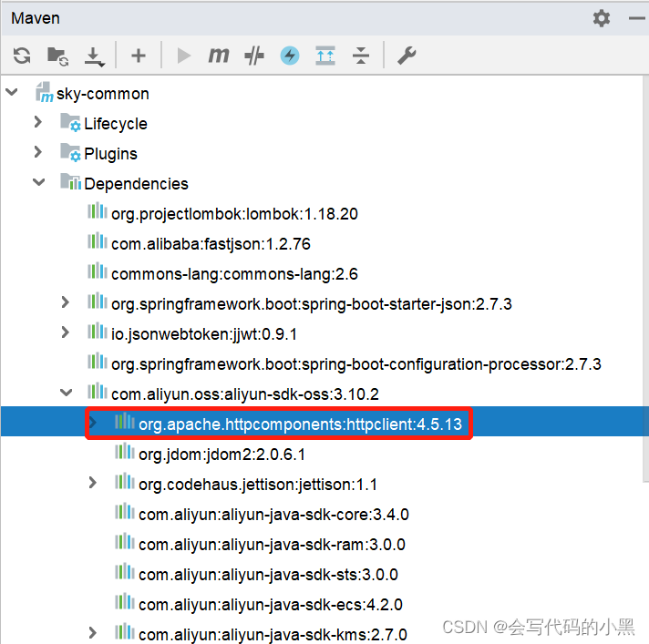This screenshot has height=644, width=649.
Task: Click the vertical scrollbar of Maven tree
Action: pos(645,280)
